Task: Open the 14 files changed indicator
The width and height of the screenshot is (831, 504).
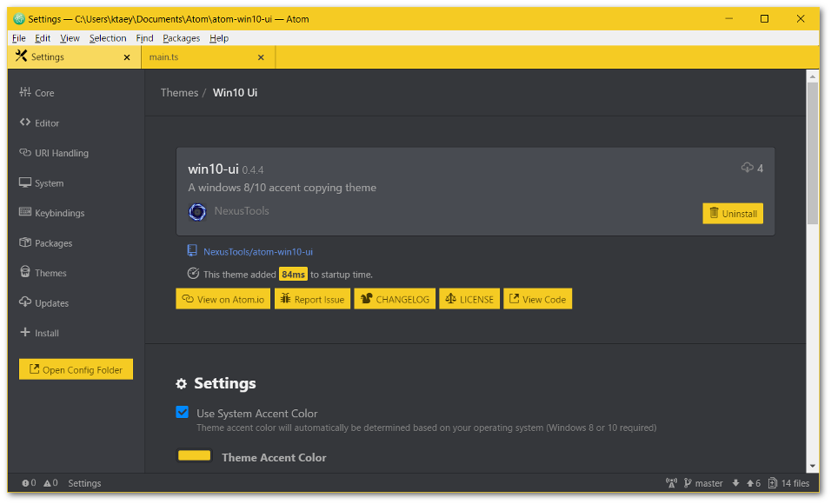Action: (788, 483)
